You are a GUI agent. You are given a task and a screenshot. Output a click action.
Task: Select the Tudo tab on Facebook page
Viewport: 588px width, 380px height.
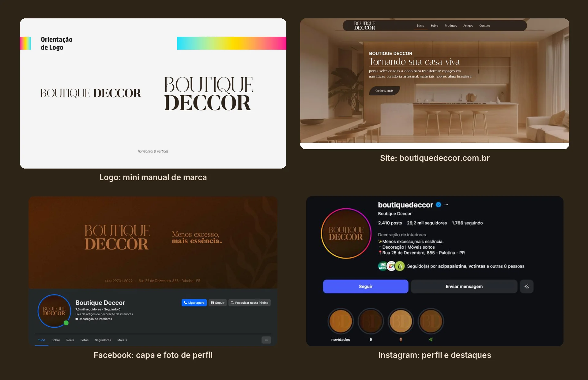41,340
